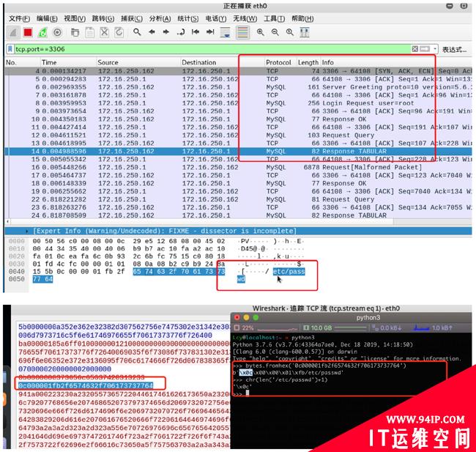Select packet 12 Request Query row
The width and height of the screenshot is (476, 452).
[238, 135]
